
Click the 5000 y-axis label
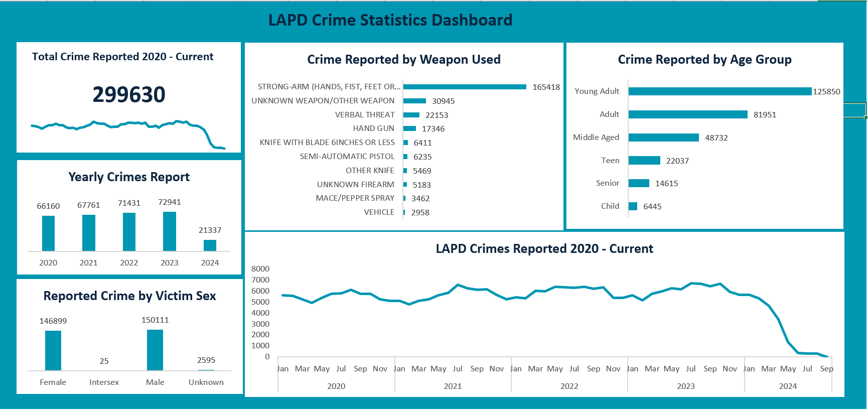(260, 302)
